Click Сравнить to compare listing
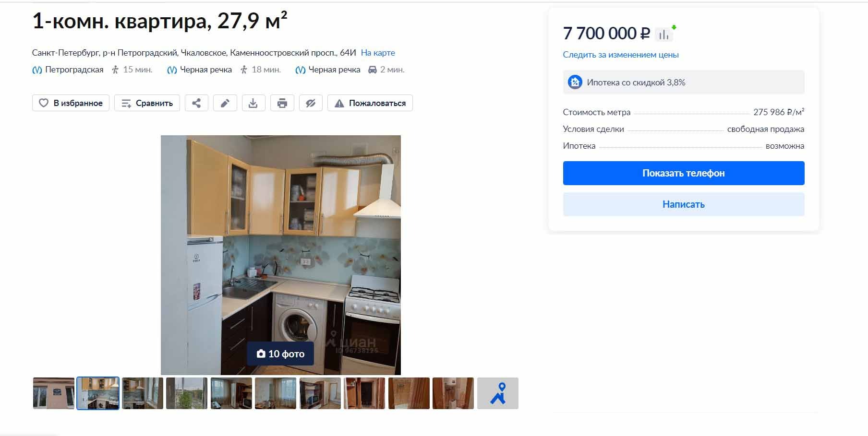The height and width of the screenshot is (436, 868). pyautogui.click(x=147, y=103)
